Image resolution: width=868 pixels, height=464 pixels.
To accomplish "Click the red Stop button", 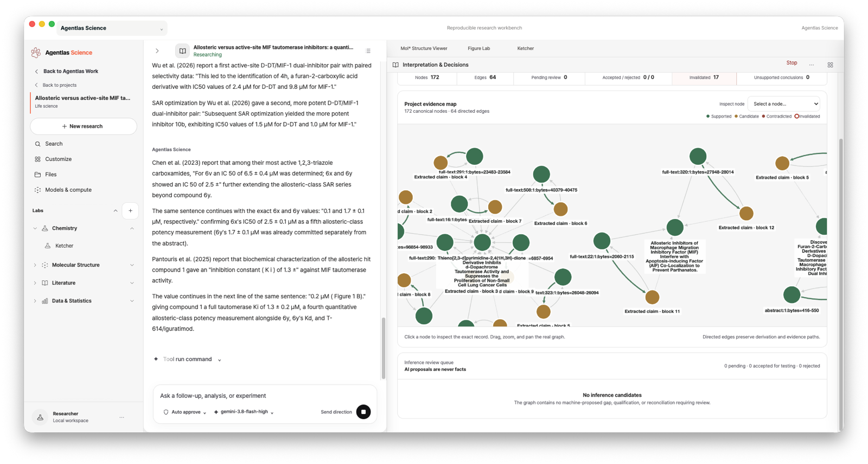I will (792, 63).
